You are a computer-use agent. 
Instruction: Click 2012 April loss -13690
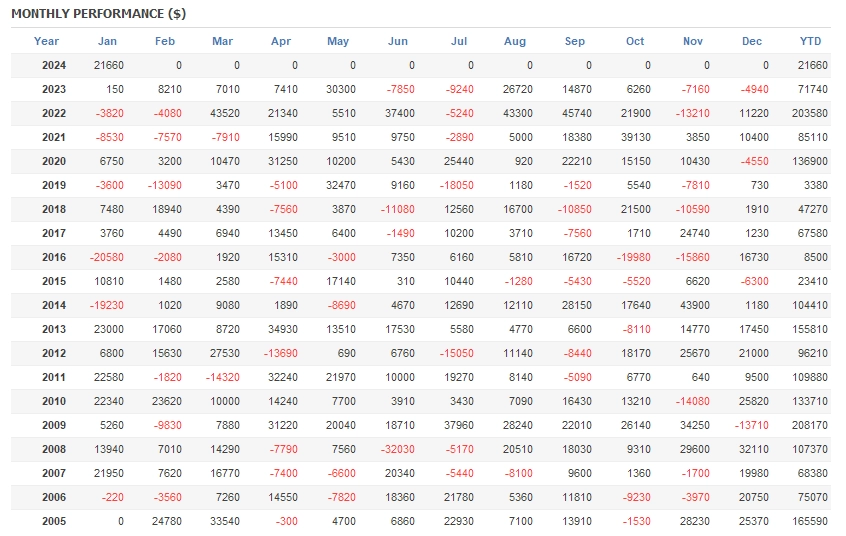point(281,354)
